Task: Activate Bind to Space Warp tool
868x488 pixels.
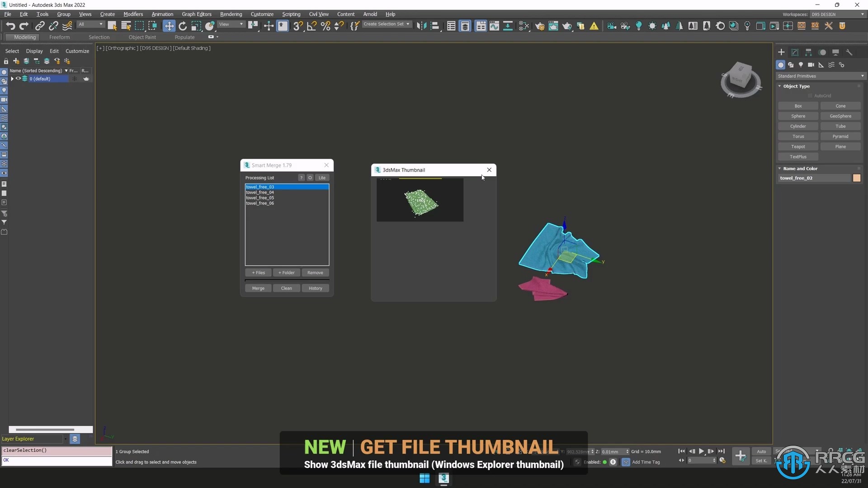Action: [x=67, y=26]
